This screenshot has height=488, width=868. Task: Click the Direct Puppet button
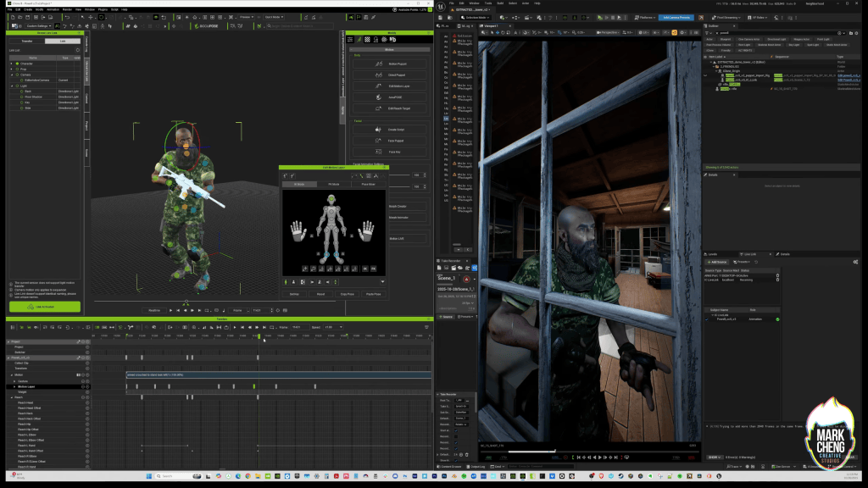[x=390, y=75]
